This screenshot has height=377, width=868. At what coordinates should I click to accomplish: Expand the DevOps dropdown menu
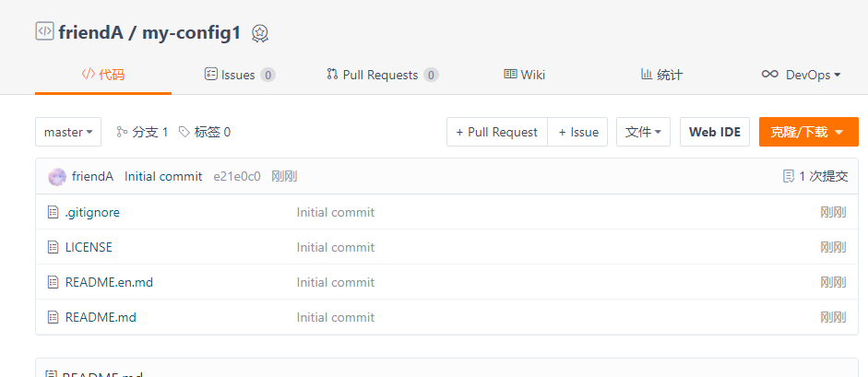[801, 75]
